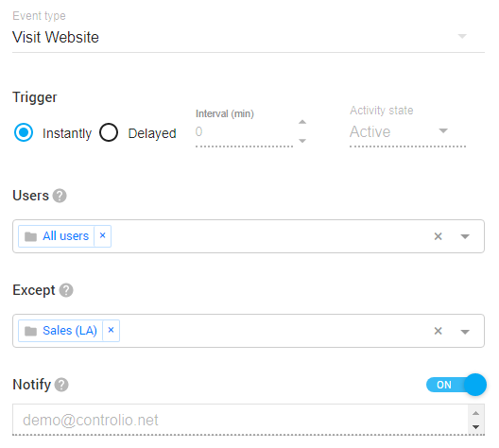Click the Users help question icon
499x448 pixels.
pyautogui.click(x=60, y=196)
